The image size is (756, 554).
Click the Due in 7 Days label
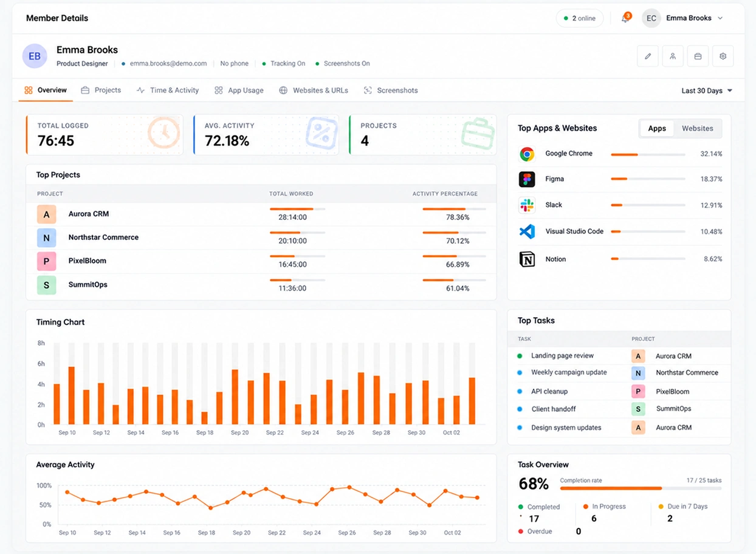click(x=687, y=507)
